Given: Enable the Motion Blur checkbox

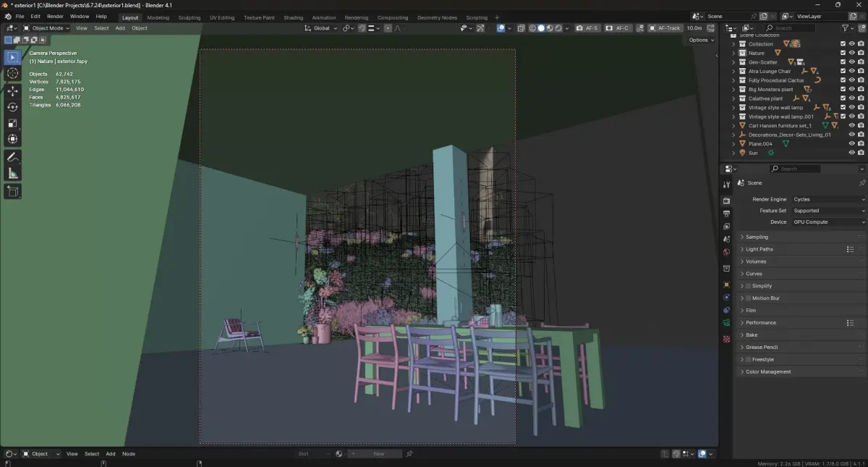Looking at the screenshot, I should pyautogui.click(x=748, y=298).
